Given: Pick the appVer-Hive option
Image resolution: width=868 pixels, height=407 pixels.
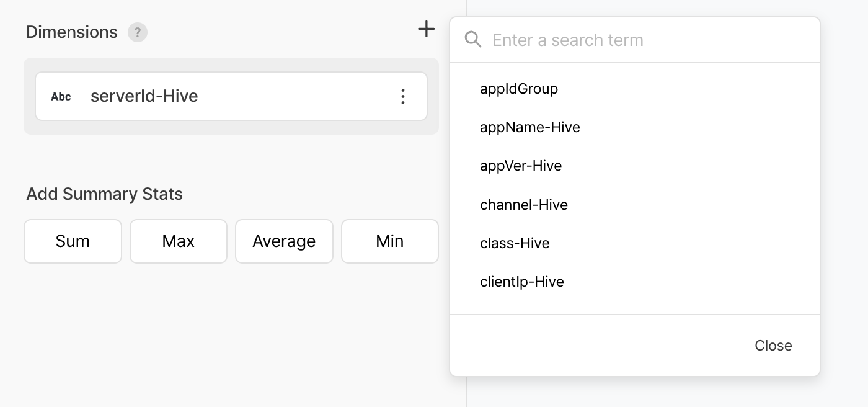Looking at the screenshot, I should coord(521,166).
